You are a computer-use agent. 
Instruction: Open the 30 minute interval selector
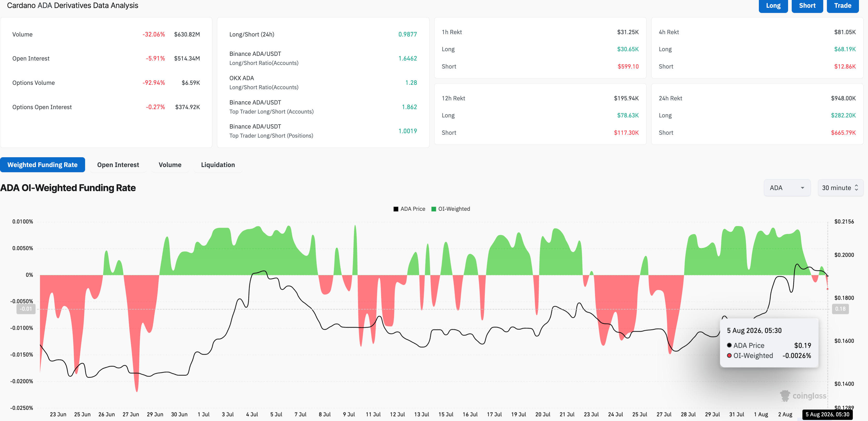click(x=840, y=188)
